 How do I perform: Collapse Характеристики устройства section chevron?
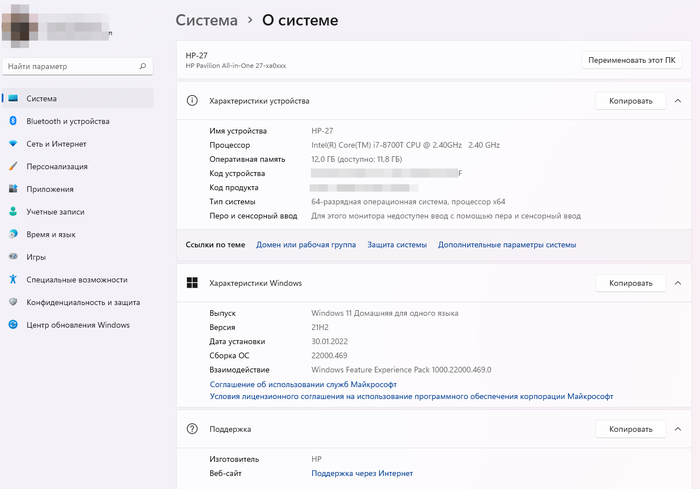[678, 101]
